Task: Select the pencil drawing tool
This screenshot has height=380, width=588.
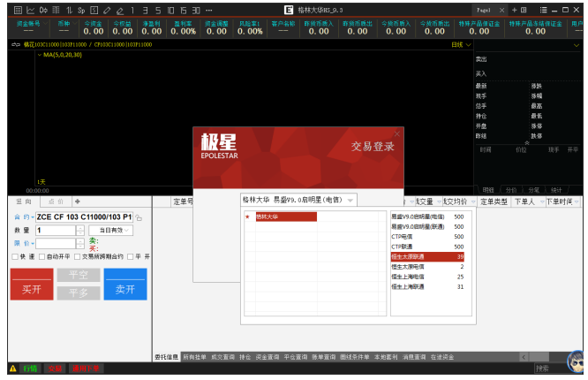Action: (x=107, y=10)
